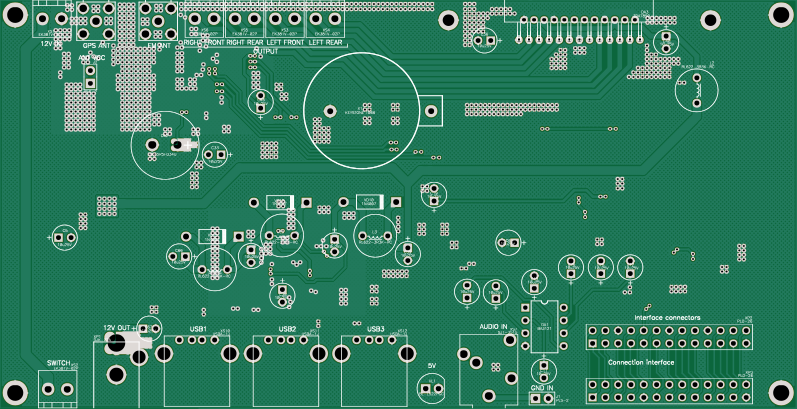
Task: Select the 12V OUT two-pin component
Action: (149, 328)
